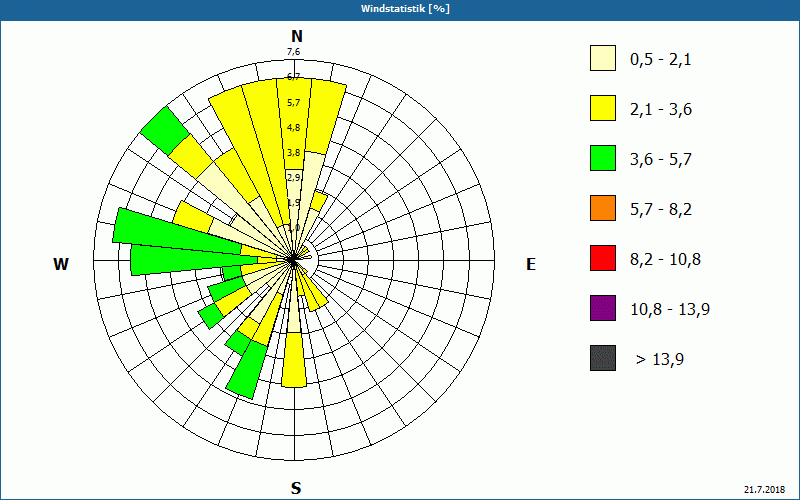This screenshot has height=500, width=800.
Task: Click the Windstatistik [%] title bar text
Action: tap(405, 9)
